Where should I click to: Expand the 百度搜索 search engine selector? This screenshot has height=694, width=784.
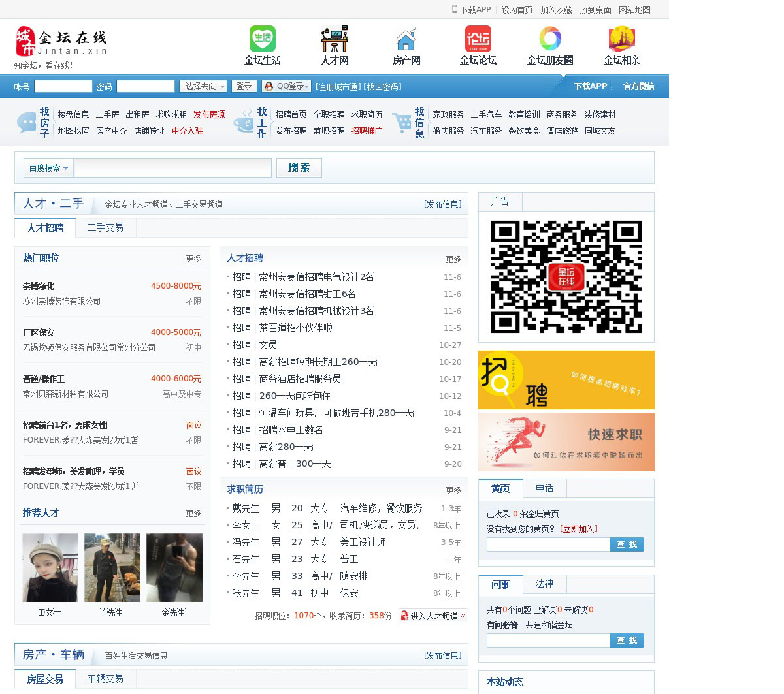coord(48,168)
